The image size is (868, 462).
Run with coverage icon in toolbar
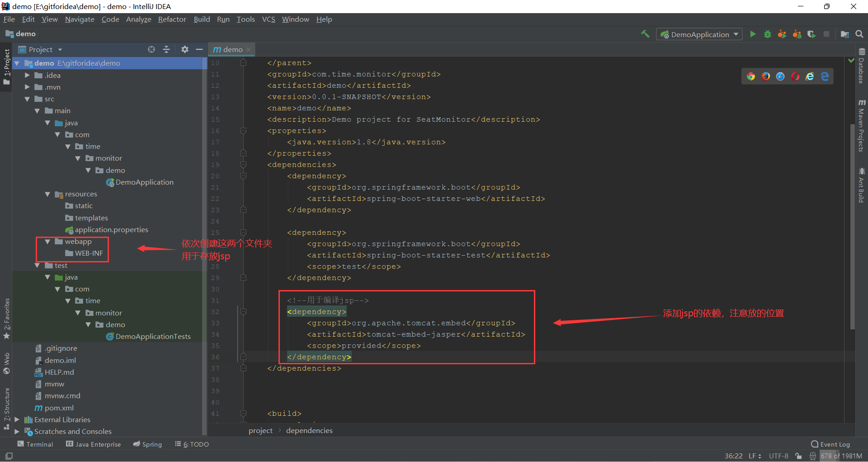811,34
